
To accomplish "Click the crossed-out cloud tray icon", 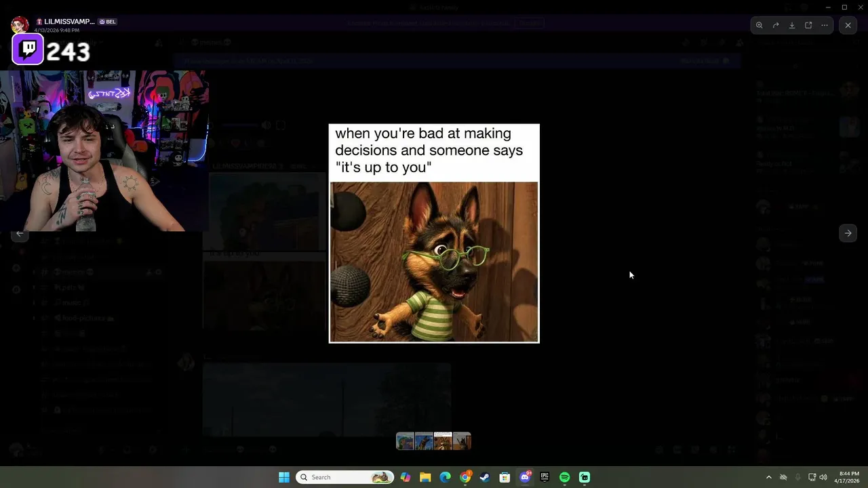I will click(783, 477).
